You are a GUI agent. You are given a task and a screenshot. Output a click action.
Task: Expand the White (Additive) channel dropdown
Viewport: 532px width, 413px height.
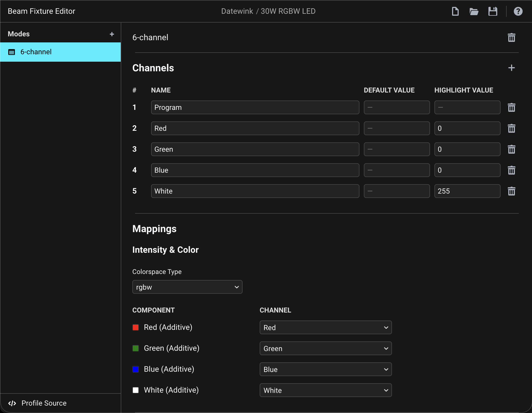tap(325, 390)
